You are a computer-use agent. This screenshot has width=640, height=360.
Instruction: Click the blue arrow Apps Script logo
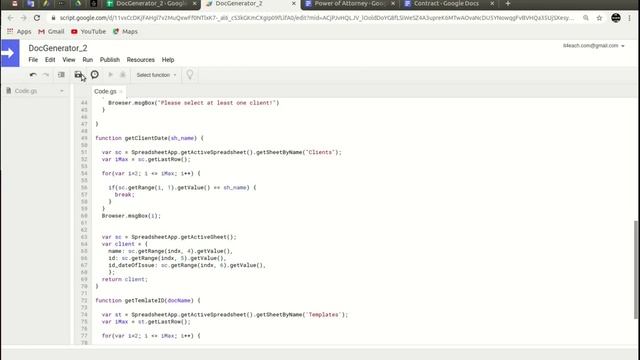(10, 53)
